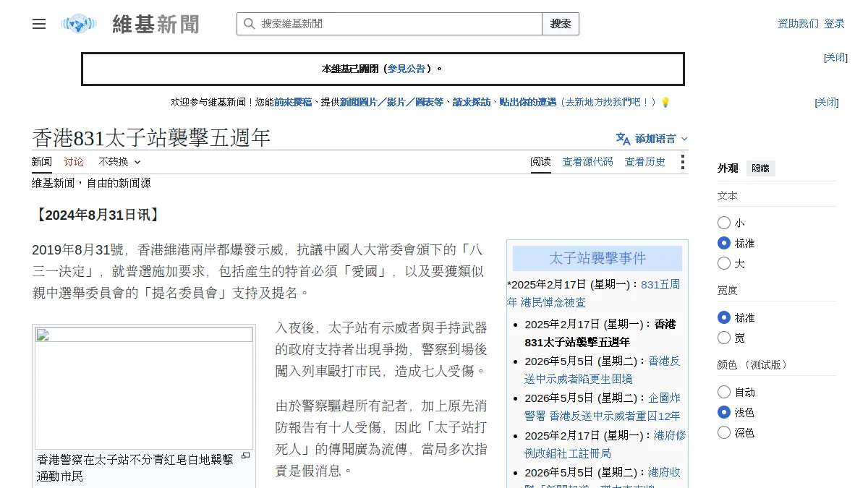Image resolution: width=868 pixels, height=488 pixels.
Task: Select the 大 text size option
Action: pos(724,263)
